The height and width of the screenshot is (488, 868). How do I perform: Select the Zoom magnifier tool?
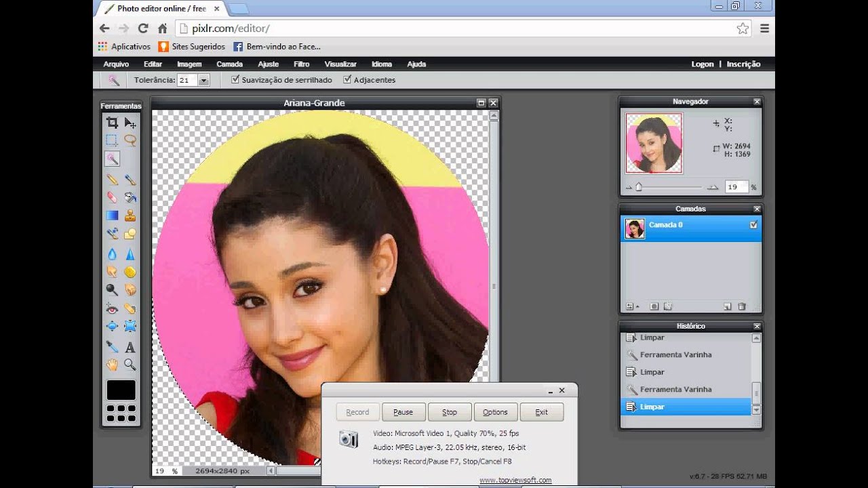[130, 365]
